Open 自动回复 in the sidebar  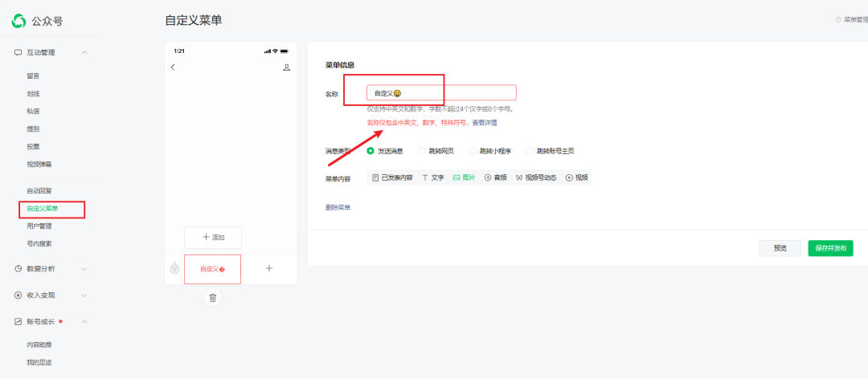click(x=39, y=191)
